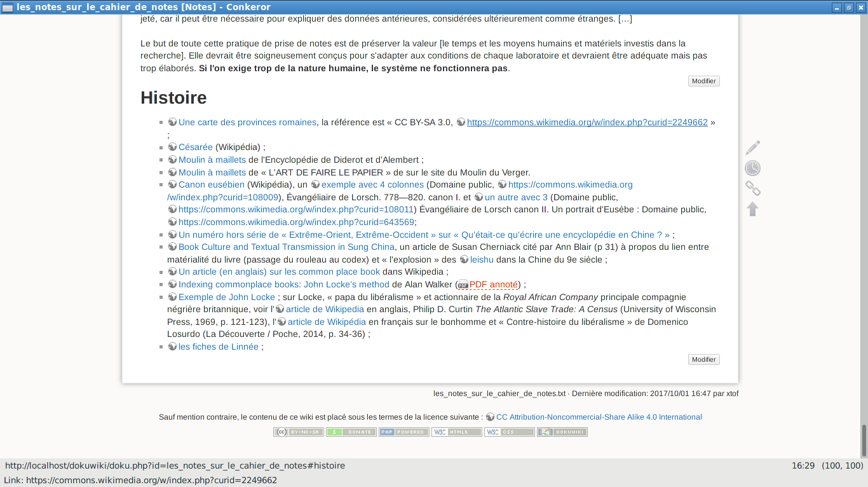Show backlinks using chain link icon
Screen dimensions: 868x487
752,189
